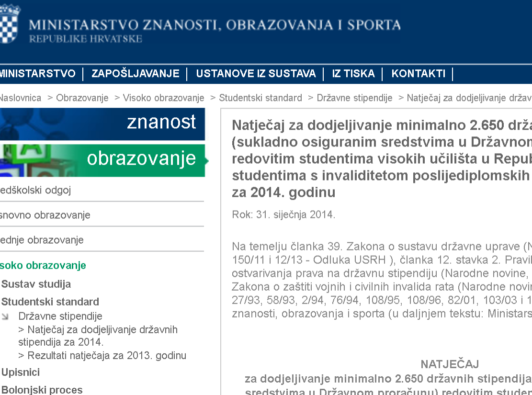532x395 pixels.
Task: Open the znanost section banner
Action: [x=102, y=123]
